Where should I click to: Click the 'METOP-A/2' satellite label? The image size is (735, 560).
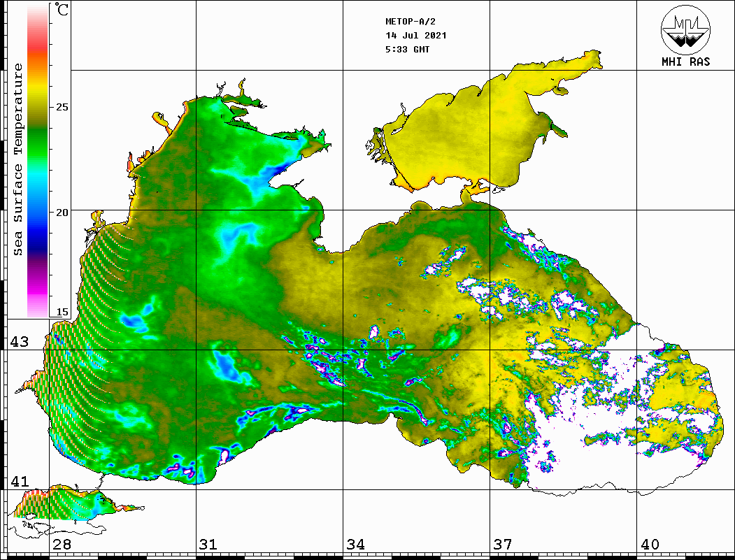410,22
